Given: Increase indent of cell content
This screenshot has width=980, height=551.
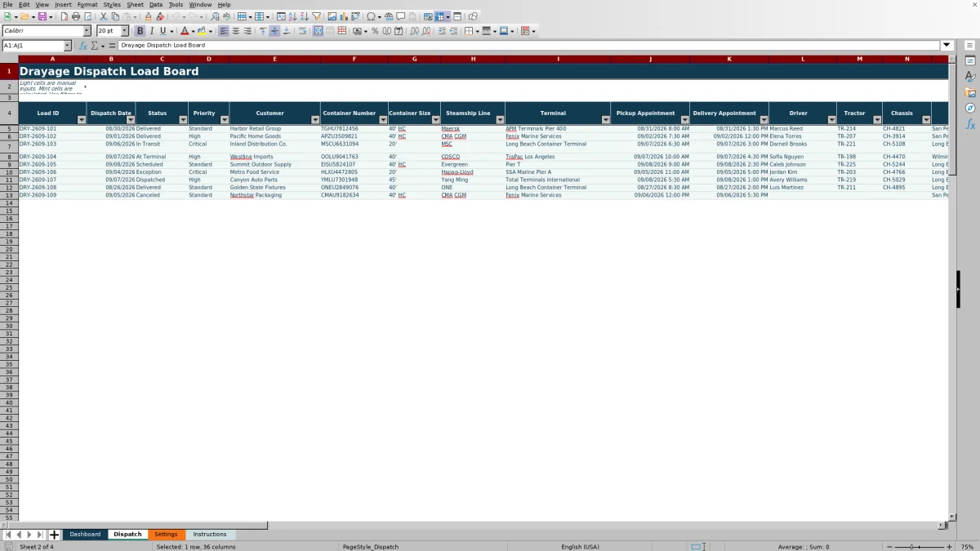Looking at the screenshot, I should pyautogui.click(x=442, y=31).
